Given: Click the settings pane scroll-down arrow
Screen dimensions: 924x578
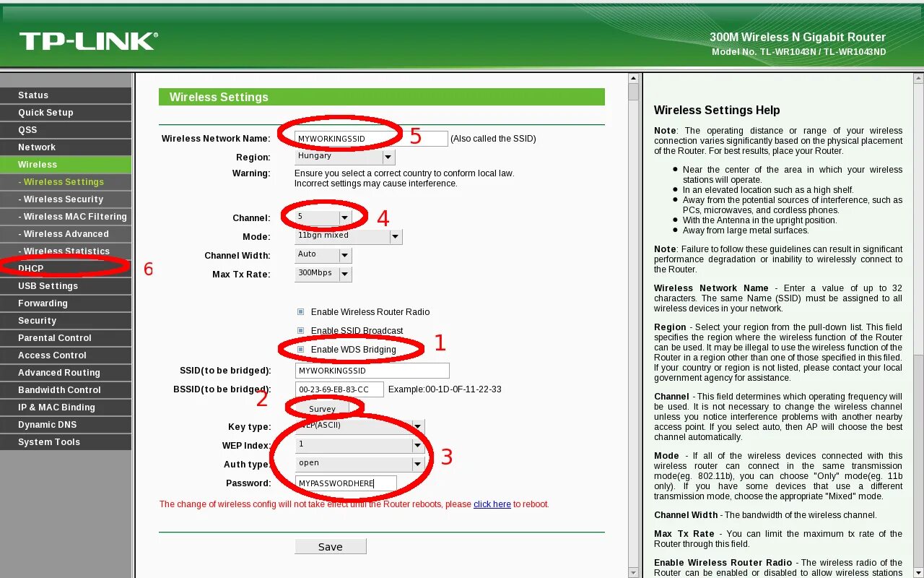Looking at the screenshot, I should click(x=633, y=573).
